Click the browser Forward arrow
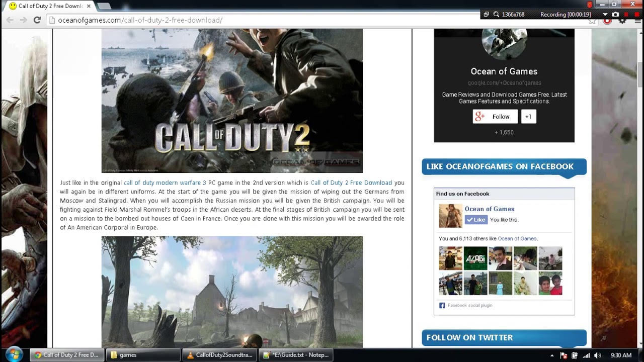644x362 pixels. (23, 20)
